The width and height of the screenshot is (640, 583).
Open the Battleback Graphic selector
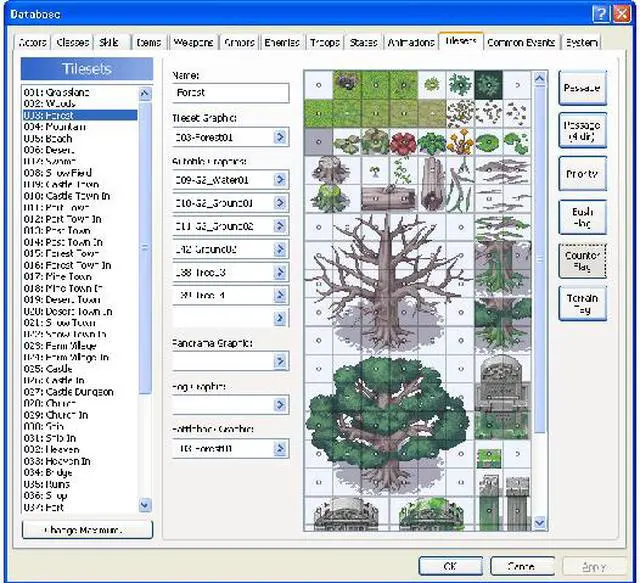pos(280,449)
